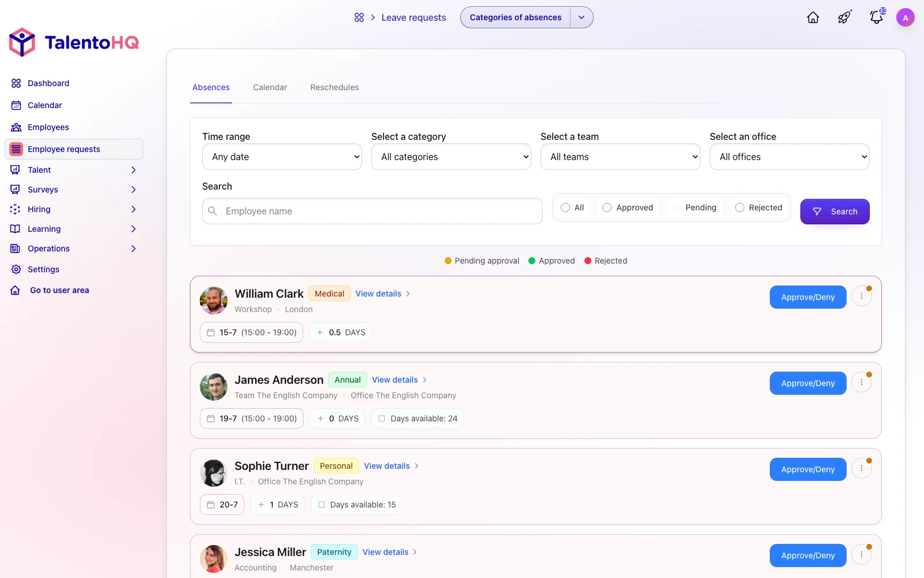Expand the Learning submenu
The height and width of the screenshot is (578, 924).
[133, 229]
